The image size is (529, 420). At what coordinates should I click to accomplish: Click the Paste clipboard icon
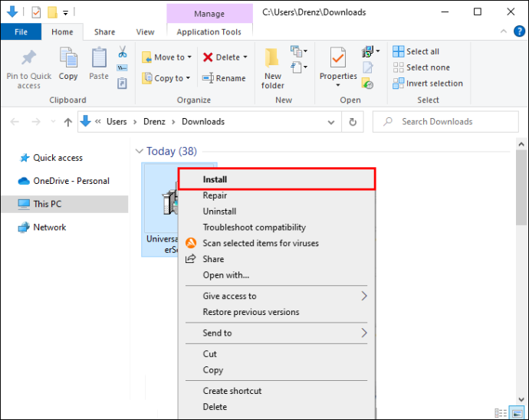[99, 57]
